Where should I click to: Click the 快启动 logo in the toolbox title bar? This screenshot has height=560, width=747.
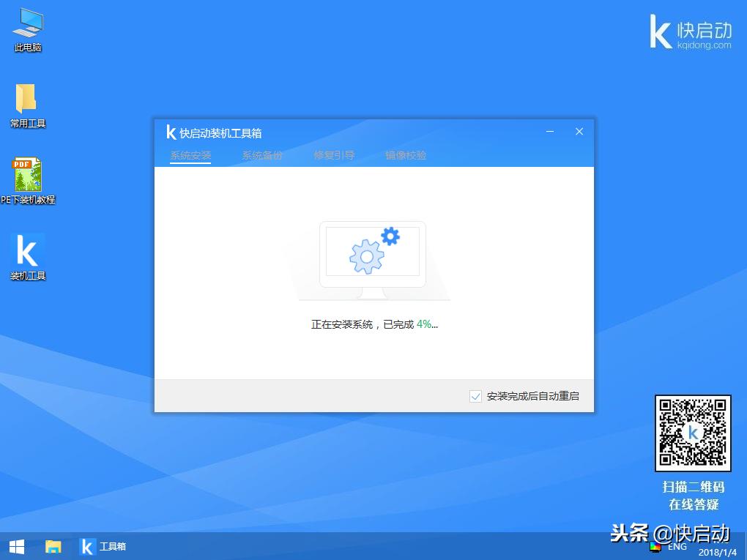click(171, 132)
